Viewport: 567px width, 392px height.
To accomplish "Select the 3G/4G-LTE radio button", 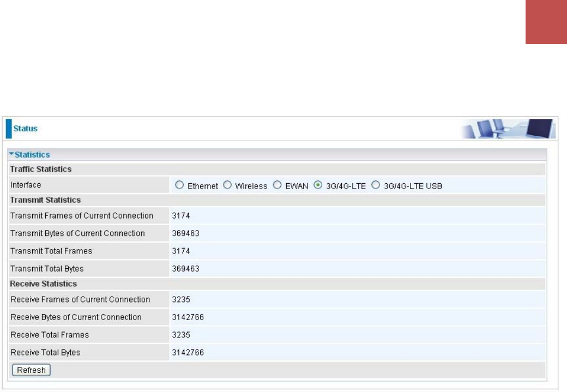I will [318, 185].
